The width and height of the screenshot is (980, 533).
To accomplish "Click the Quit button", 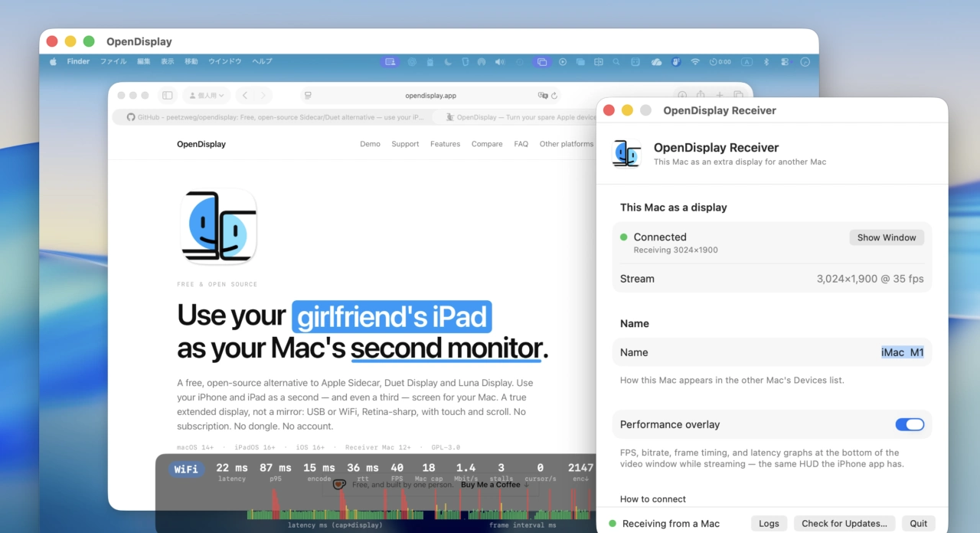I will pos(919,524).
